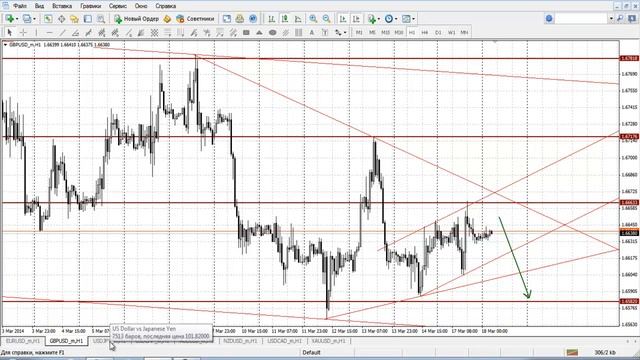640x360 pixels.
Task: Toggle the full screen chart icon
Action: (x=227, y=19)
